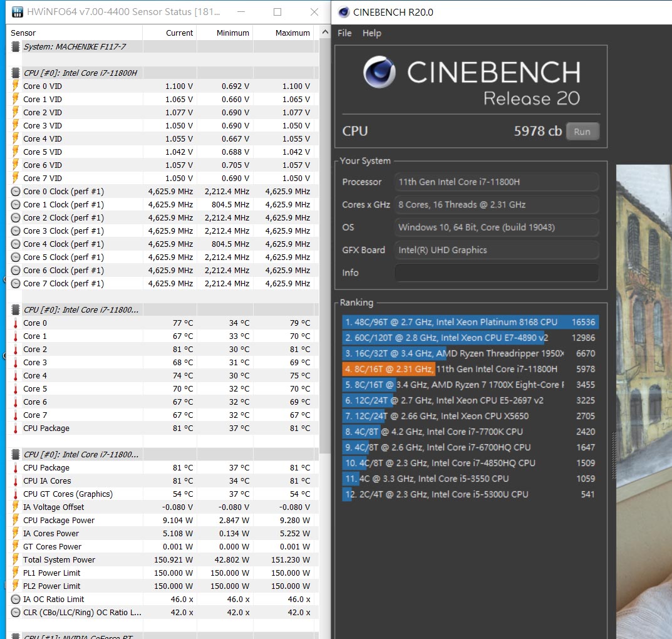Image resolution: width=672 pixels, height=639 pixels.
Task: Select the Core 0 VID lightning bolt icon
Action: pos(16,86)
